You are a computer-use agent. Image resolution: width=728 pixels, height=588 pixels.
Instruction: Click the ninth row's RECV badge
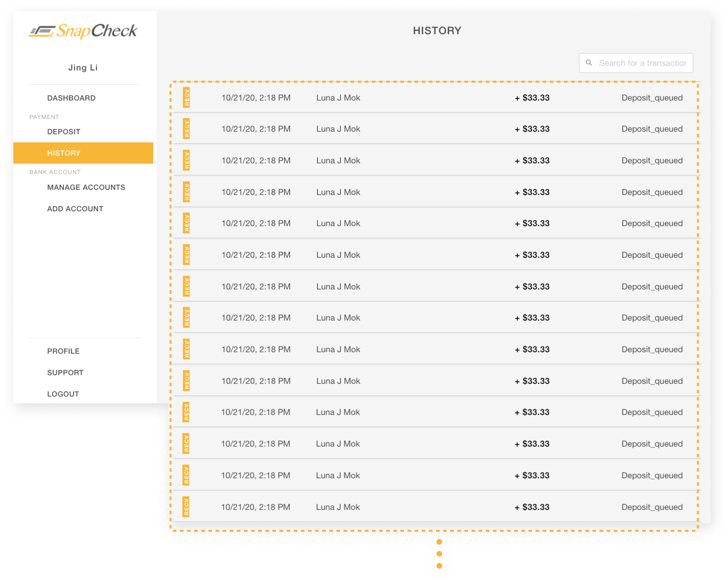coord(186,349)
